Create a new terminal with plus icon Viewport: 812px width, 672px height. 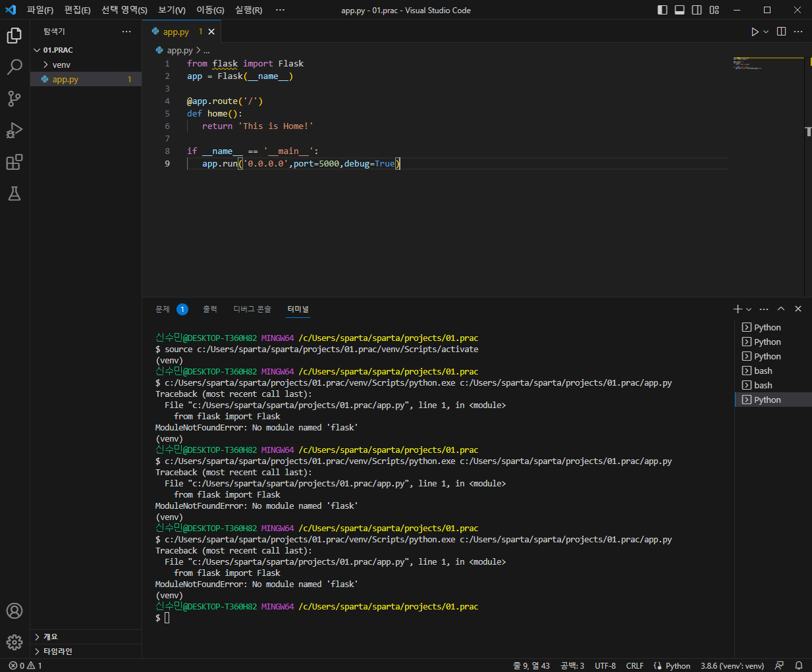pyautogui.click(x=738, y=309)
